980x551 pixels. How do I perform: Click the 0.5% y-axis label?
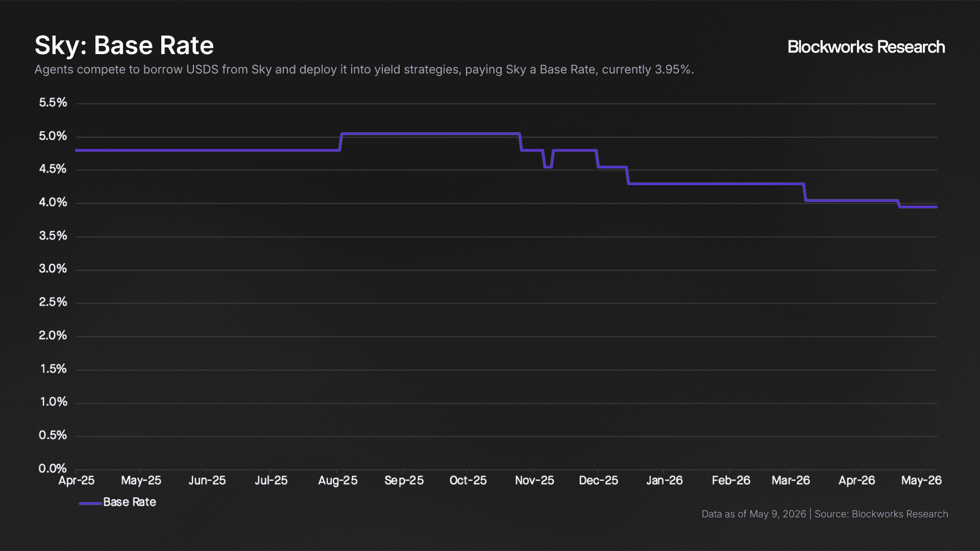[53, 435]
